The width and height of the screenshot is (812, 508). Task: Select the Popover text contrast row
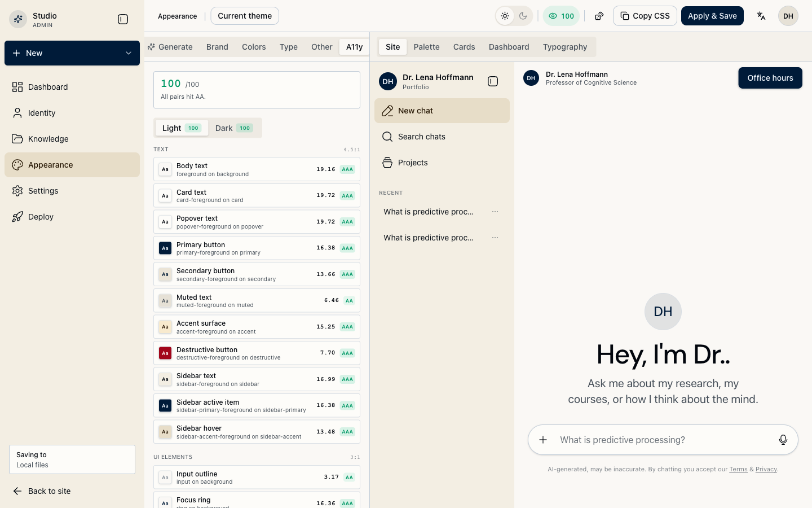click(257, 222)
